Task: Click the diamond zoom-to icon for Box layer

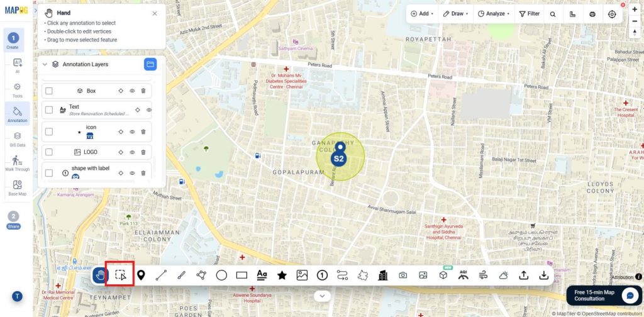Action: [x=121, y=91]
